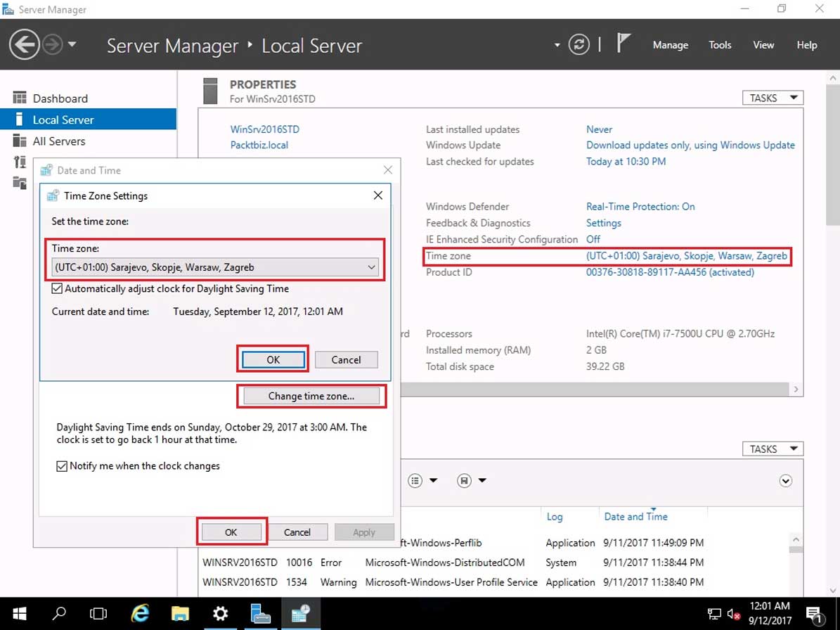
Task: Toggle Automatically adjust clock for Daylight Saving
Action: point(57,288)
